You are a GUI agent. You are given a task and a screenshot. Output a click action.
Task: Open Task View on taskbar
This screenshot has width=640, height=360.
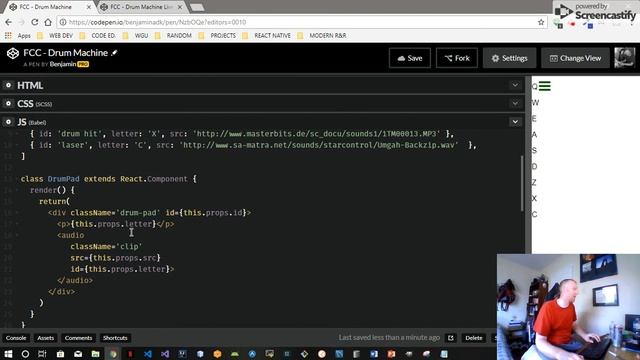click(42, 354)
